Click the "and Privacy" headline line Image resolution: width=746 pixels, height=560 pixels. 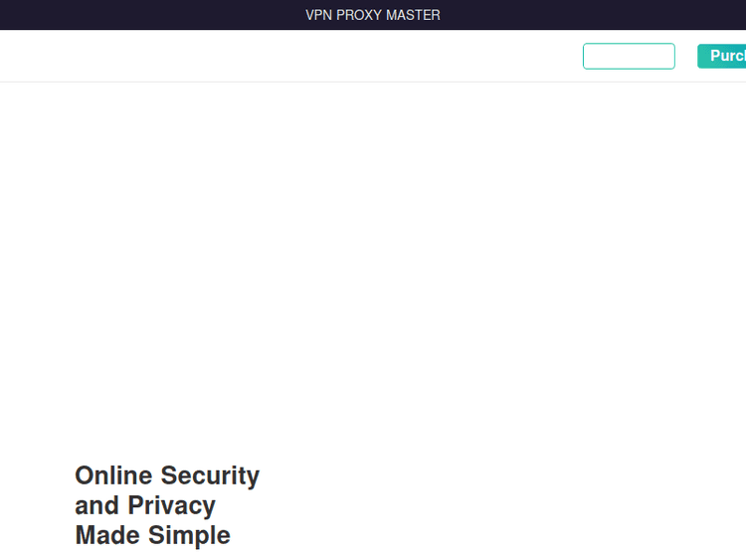point(145,506)
